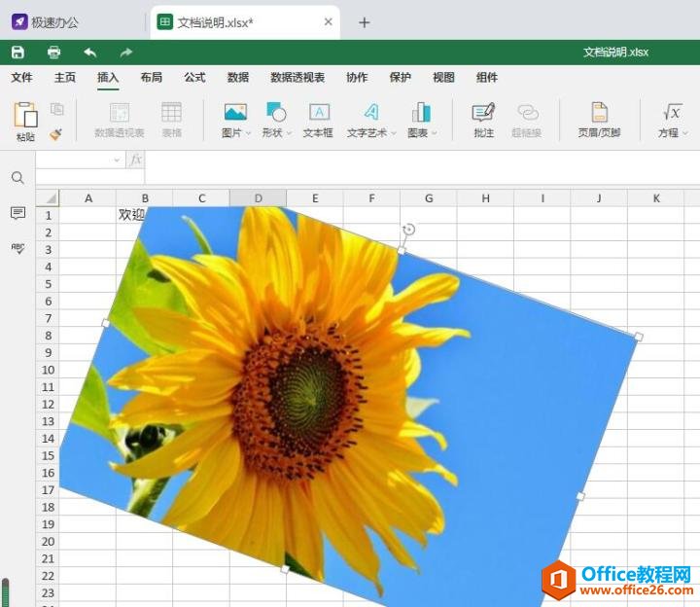Open the comments panel icon in sidebar
Viewport: 700px width, 607px height.
(17, 213)
